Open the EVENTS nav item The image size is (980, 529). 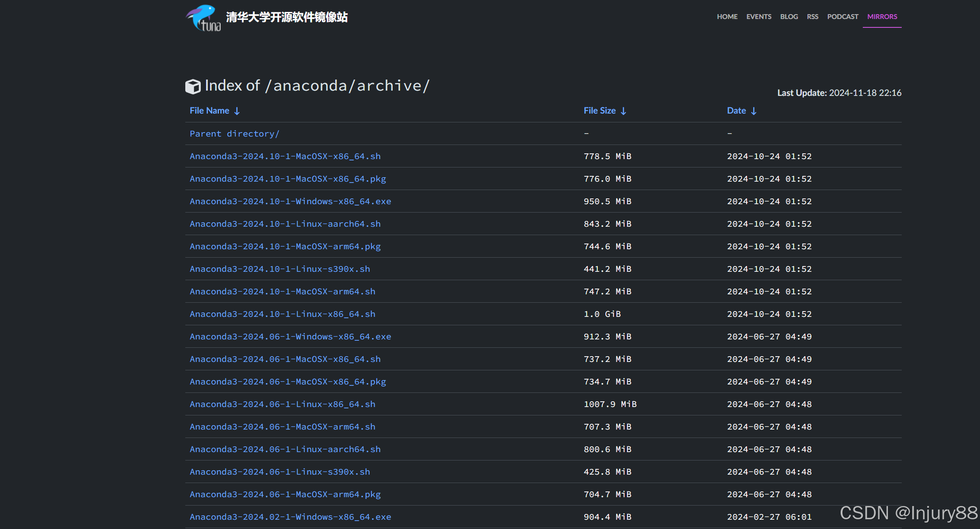pyautogui.click(x=759, y=17)
